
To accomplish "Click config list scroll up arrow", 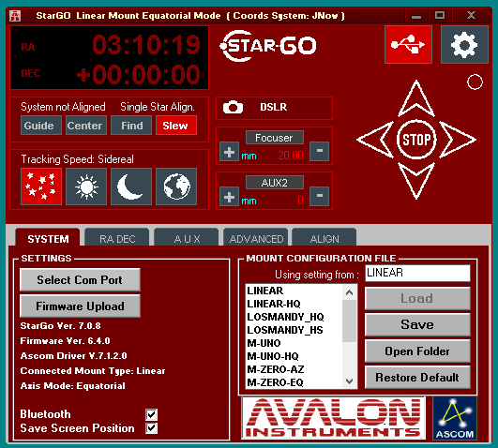I will coord(350,292).
